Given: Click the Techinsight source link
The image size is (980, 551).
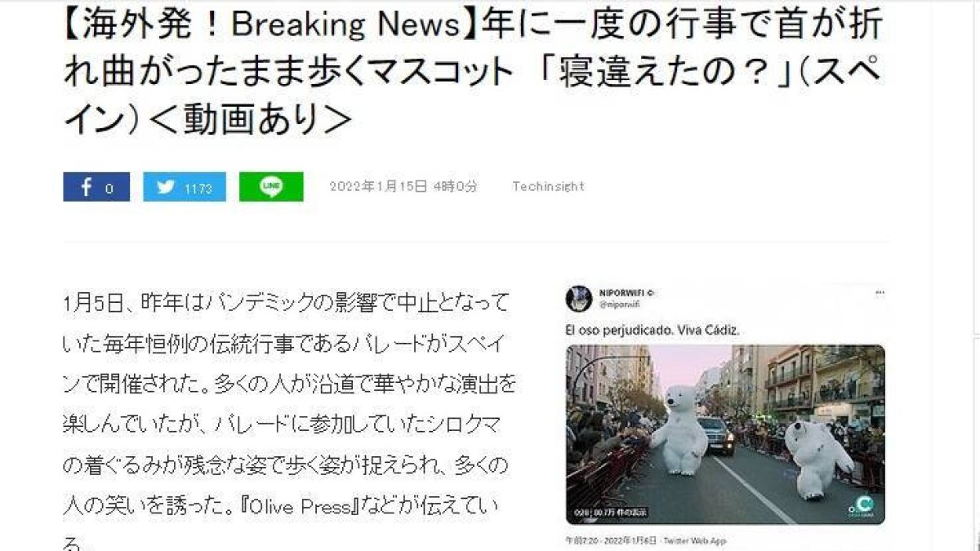Looking at the screenshot, I should click(x=548, y=187).
